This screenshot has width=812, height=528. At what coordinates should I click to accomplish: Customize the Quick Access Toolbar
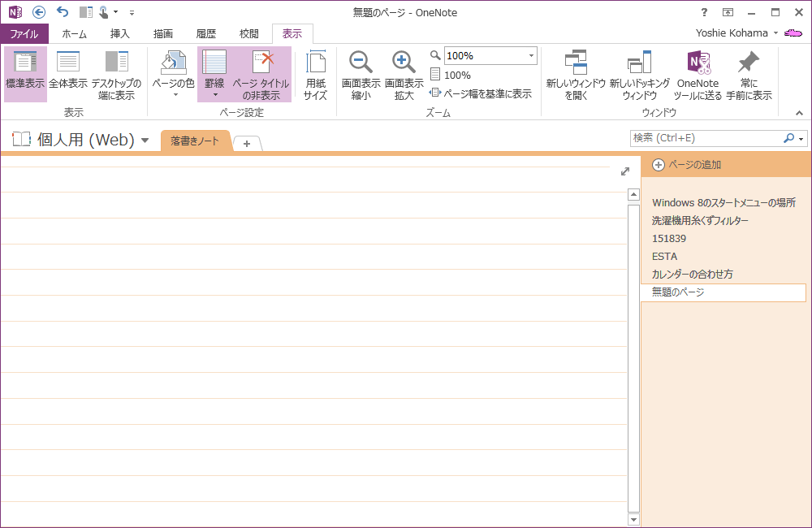[132, 12]
